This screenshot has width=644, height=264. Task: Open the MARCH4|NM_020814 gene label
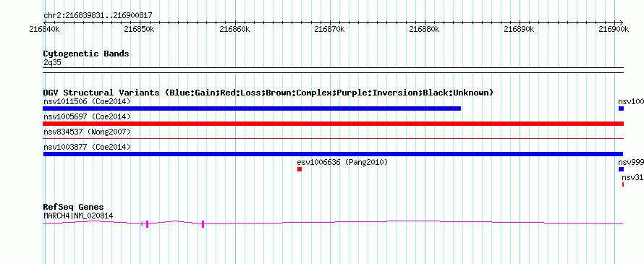pos(78,216)
